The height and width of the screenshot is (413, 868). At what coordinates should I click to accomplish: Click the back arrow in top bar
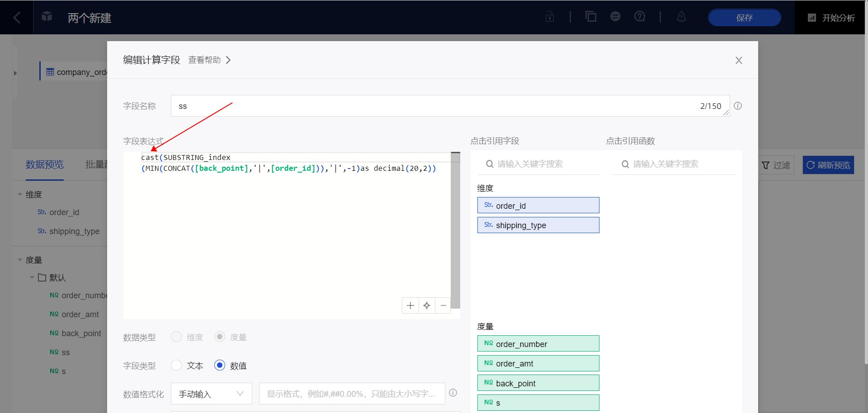[17, 18]
